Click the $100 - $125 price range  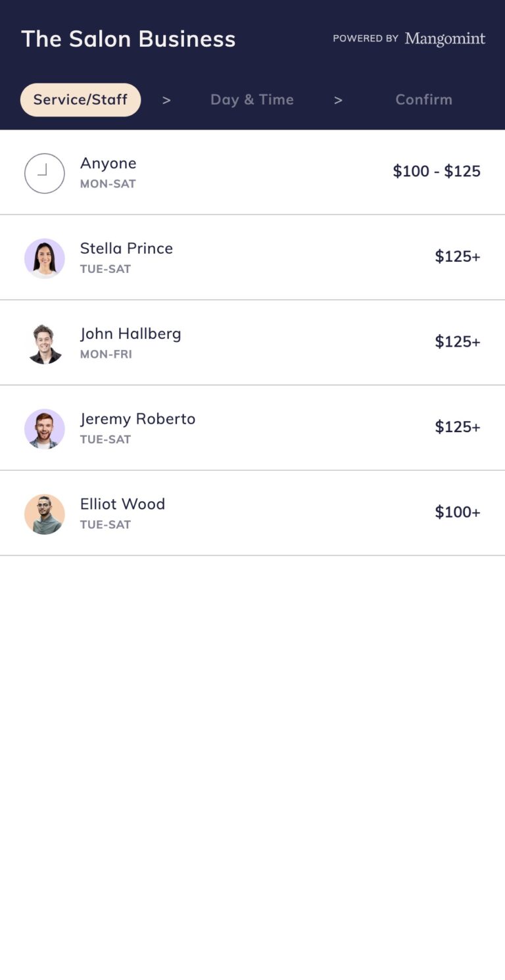437,172
